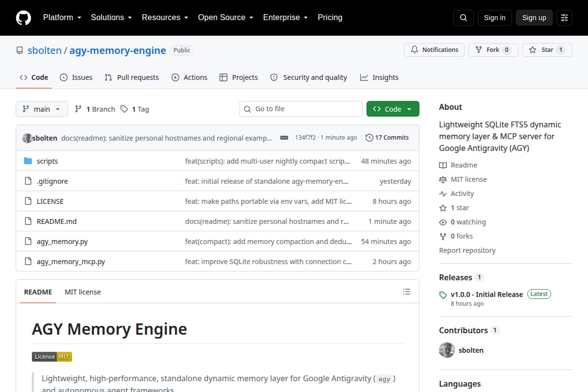This screenshot has width=588, height=392.
Task: Select the MIT license tab
Action: click(x=83, y=292)
